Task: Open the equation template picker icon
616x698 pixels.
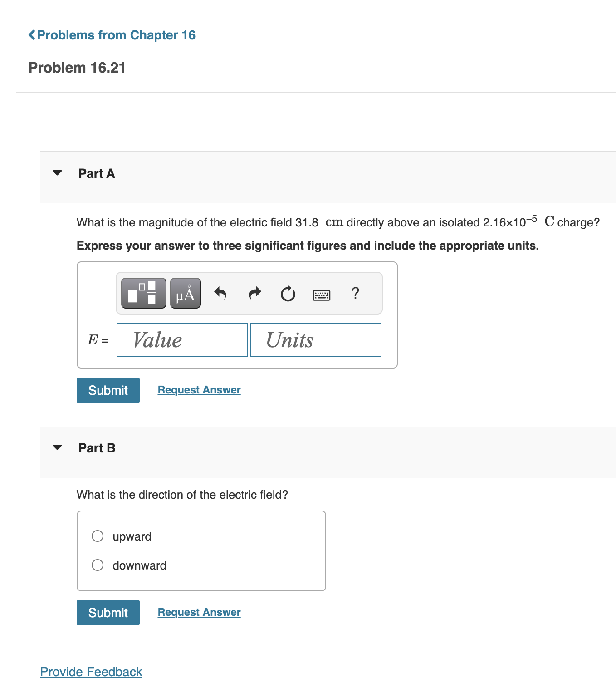Action: coord(143,293)
